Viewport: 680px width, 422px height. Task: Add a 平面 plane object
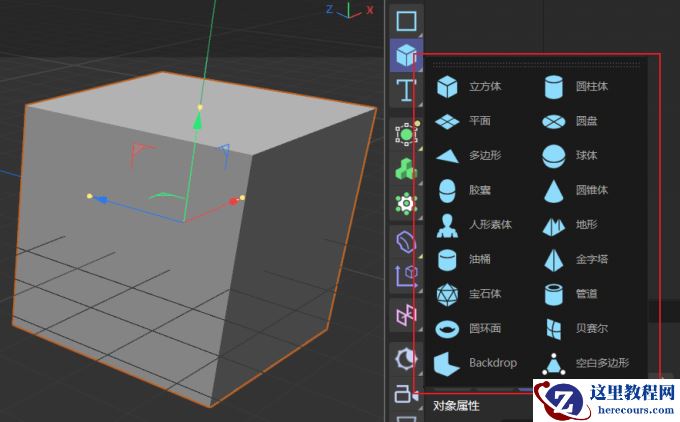tap(463, 121)
